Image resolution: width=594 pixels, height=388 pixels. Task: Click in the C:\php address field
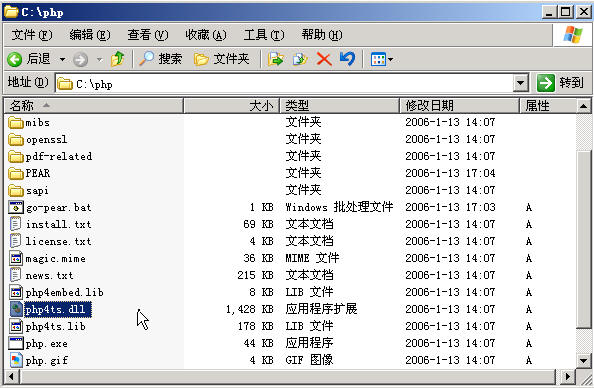click(284, 83)
